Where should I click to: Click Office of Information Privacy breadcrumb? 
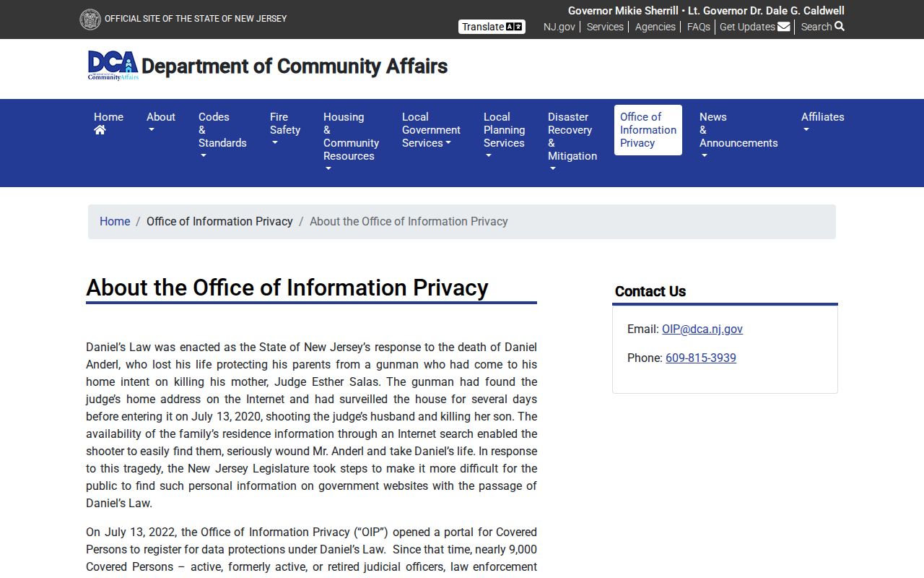tap(219, 222)
